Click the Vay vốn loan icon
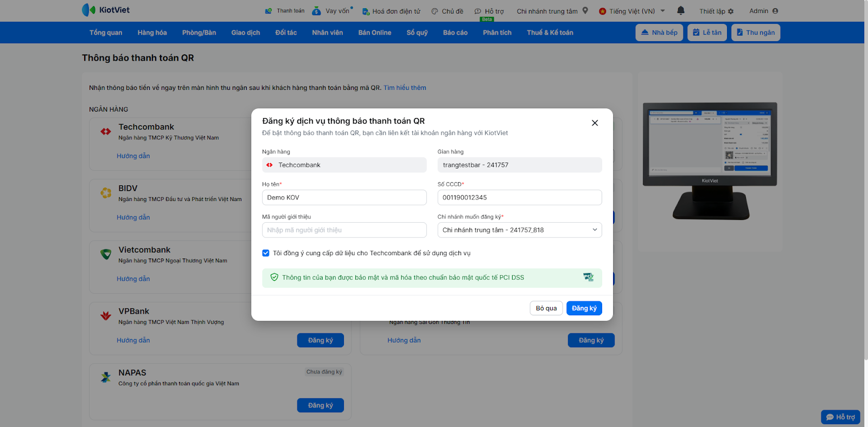Screen dimensions: 868x427 [317, 11]
